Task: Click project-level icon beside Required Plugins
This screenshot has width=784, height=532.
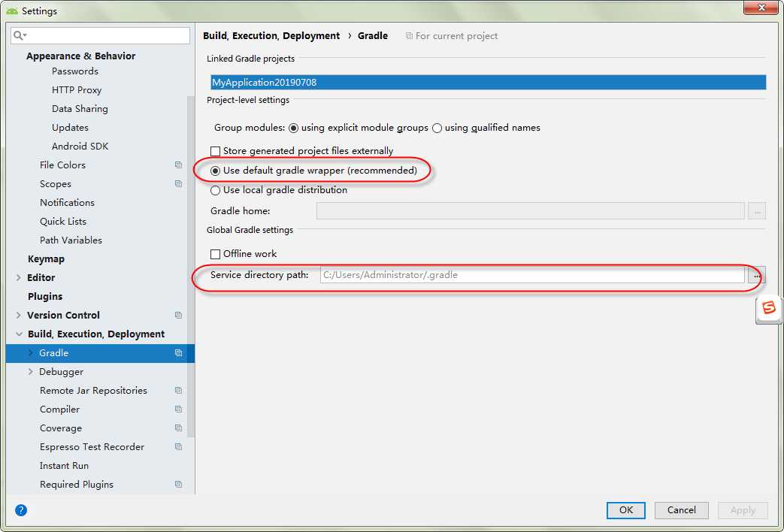Action: click(x=178, y=485)
